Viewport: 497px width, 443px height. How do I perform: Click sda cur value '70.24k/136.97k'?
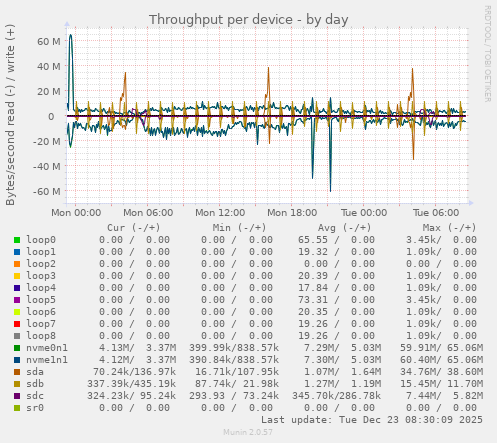click(135, 372)
